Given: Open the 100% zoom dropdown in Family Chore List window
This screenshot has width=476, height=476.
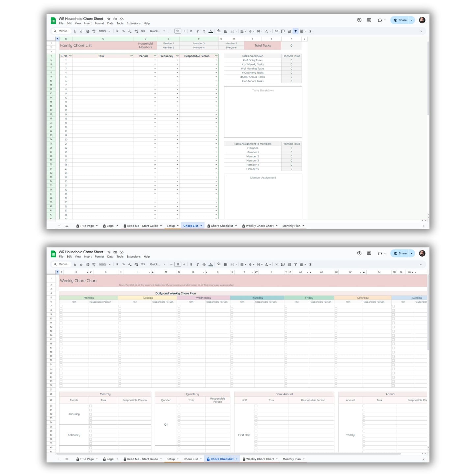Looking at the screenshot, I should point(105,31).
